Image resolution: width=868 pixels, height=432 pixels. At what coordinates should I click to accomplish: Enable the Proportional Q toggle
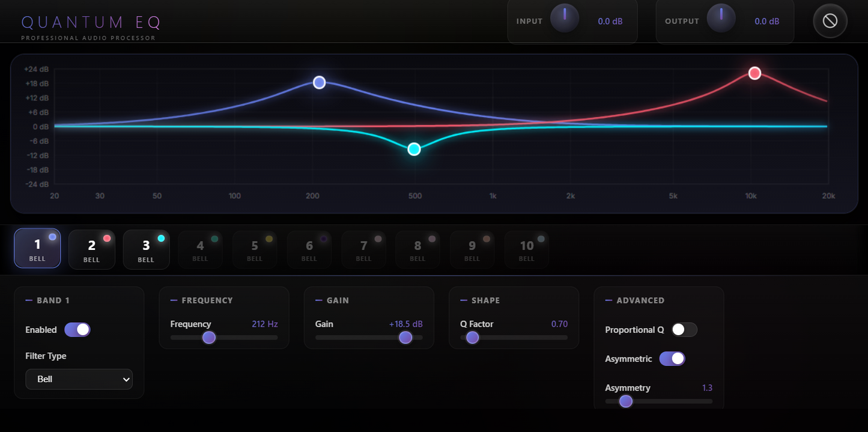point(684,329)
